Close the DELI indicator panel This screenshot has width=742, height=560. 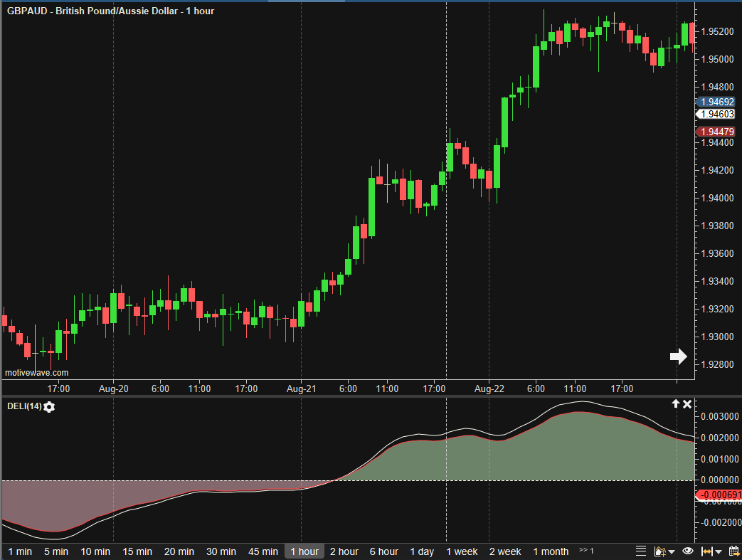(687, 404)
